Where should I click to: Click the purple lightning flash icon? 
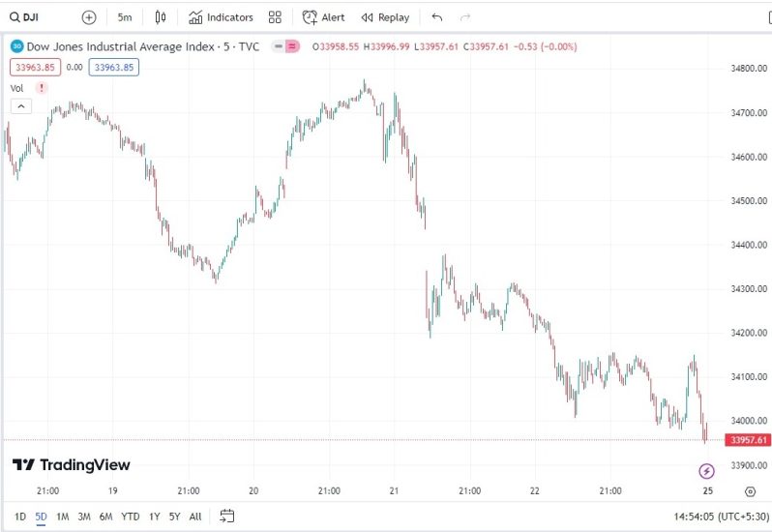(x=706, y=471)
